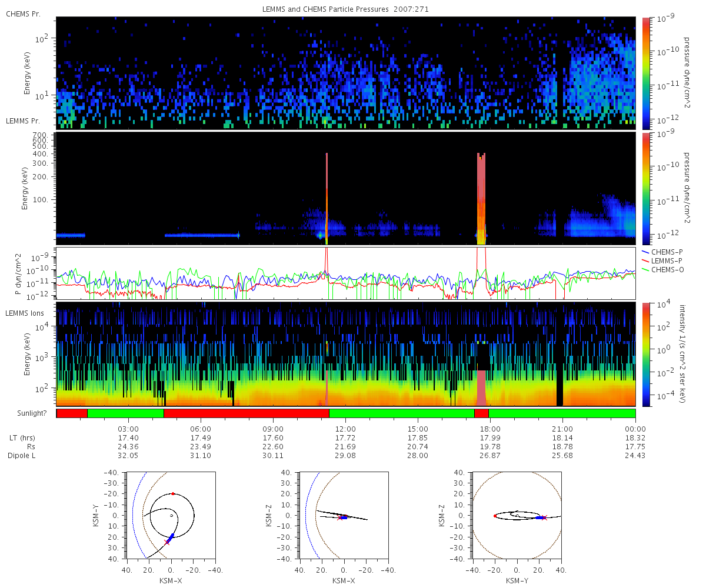Click the '09:00' time tick label
Image resolution: width=706 pixels, height=588 pixels.
pyautogui.click(x=273, y=429)
